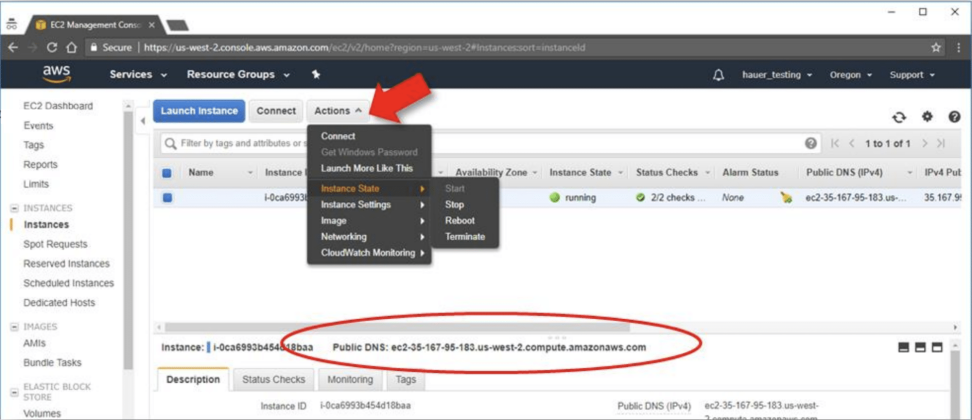Expand the Networking submenu

point(369,237)
